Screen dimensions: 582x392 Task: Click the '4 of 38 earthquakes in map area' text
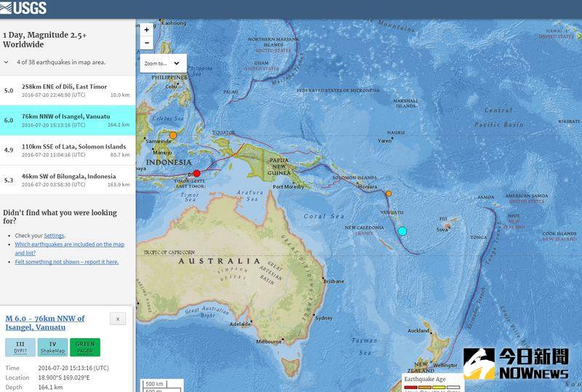point(61,63)
